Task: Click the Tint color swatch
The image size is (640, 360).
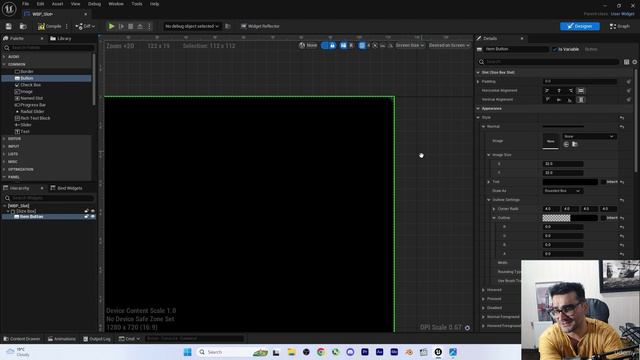Action: click(570, 182)
